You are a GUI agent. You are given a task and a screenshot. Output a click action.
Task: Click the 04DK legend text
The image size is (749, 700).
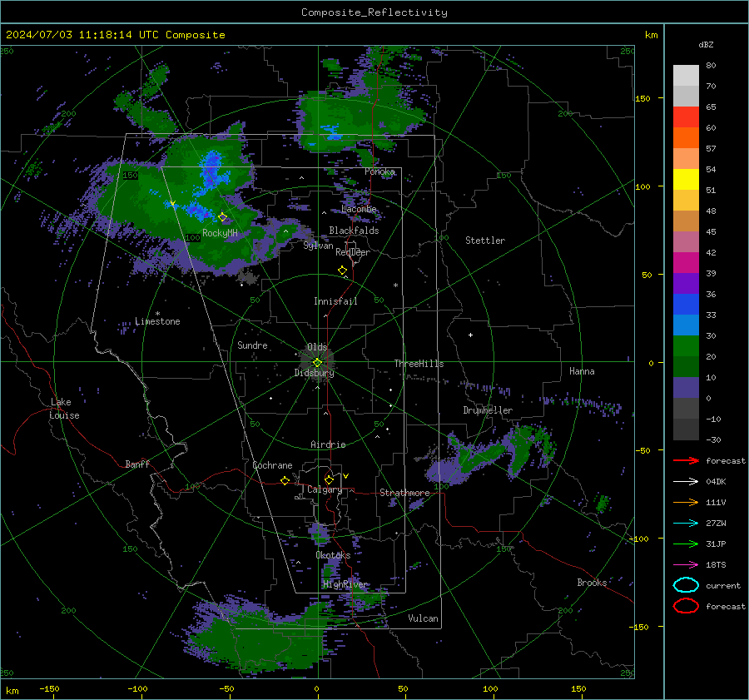pos(716,482)
